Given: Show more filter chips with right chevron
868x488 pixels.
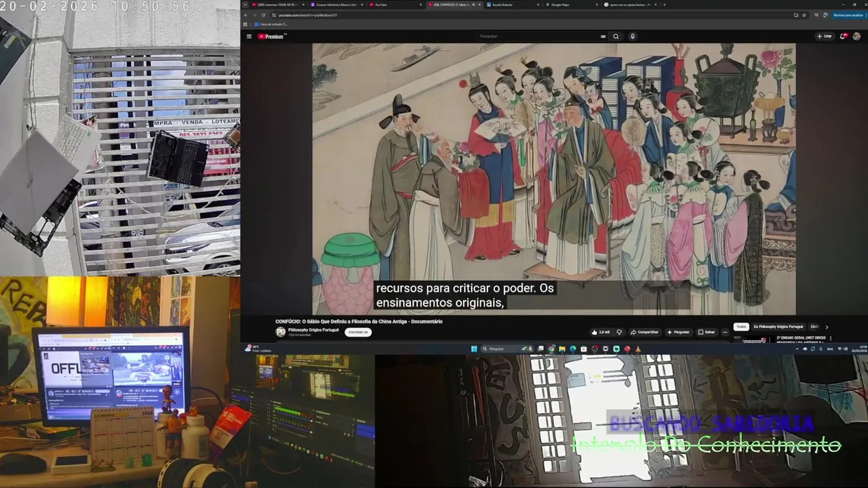Looking at the screenshot, I should [x=827, y=327].
